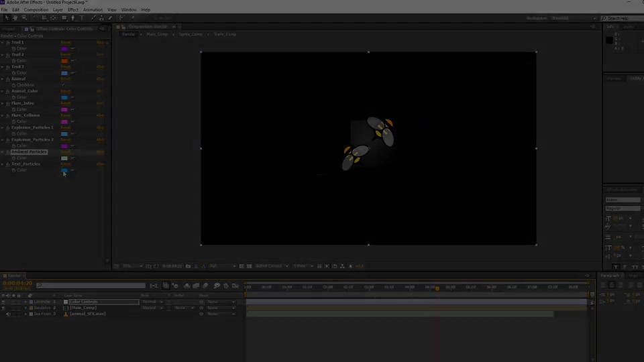This screenshot has width=644, height=362.
Task: Mute audio of animal_SFX.wav layer
Action: click(8, 314)
